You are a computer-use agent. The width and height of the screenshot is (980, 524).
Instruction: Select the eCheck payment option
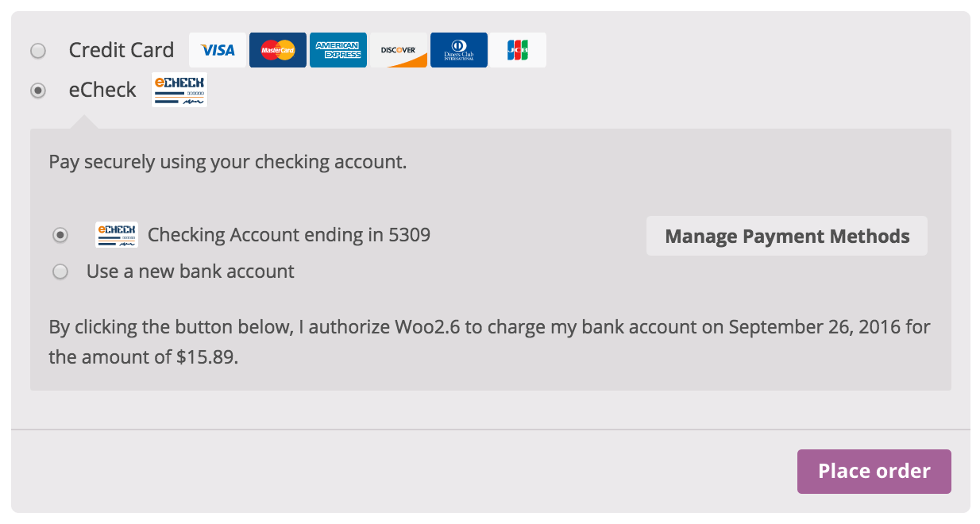[x=37, y=91]
